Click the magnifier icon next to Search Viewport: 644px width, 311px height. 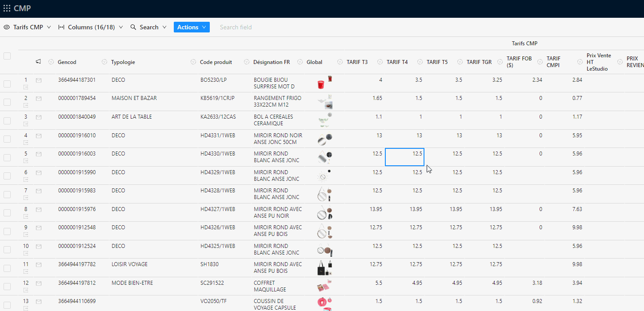[133, 27]
